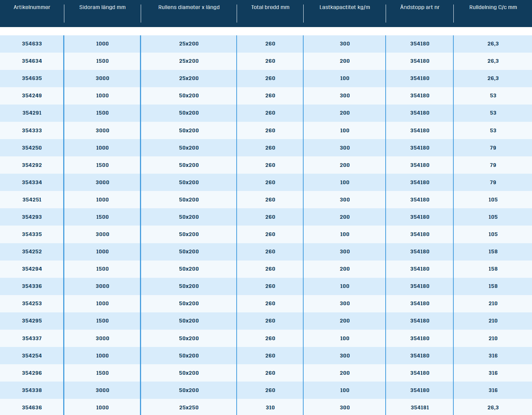Click pitch 316 in the 354254 row
The image size is (532, 415).
point(493,356)
